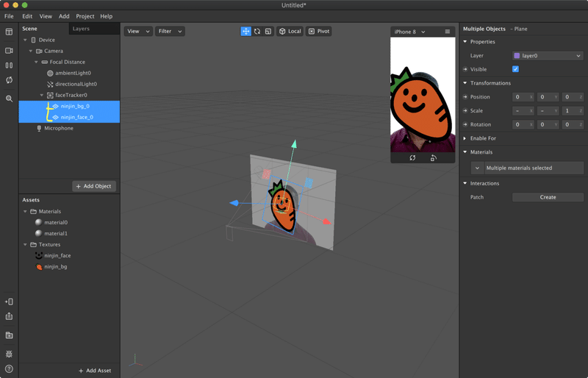The image size is (588, 378).
Task: Select the Move manipulator tool
Action: click(x=245, y=31)
